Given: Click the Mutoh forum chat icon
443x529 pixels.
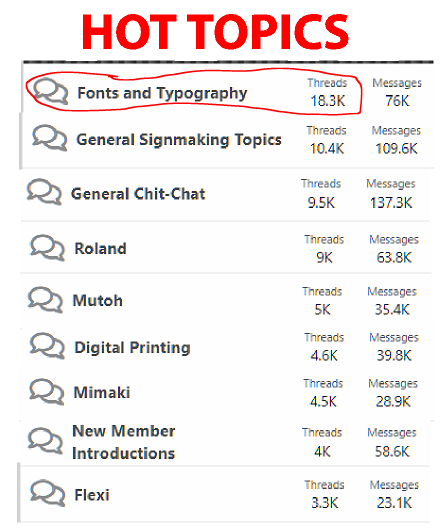Looking at the screenshot, I should tap(45, 300).
